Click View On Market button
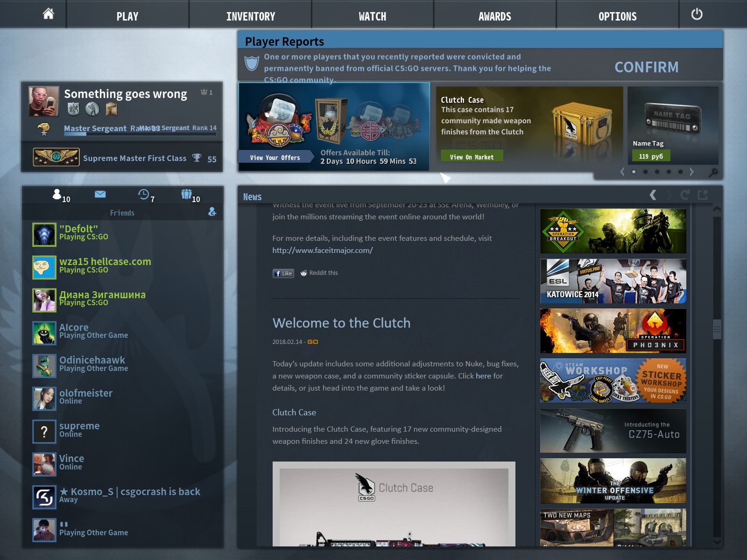Screen dimensions: 747x560 click(x=472, y=157)
